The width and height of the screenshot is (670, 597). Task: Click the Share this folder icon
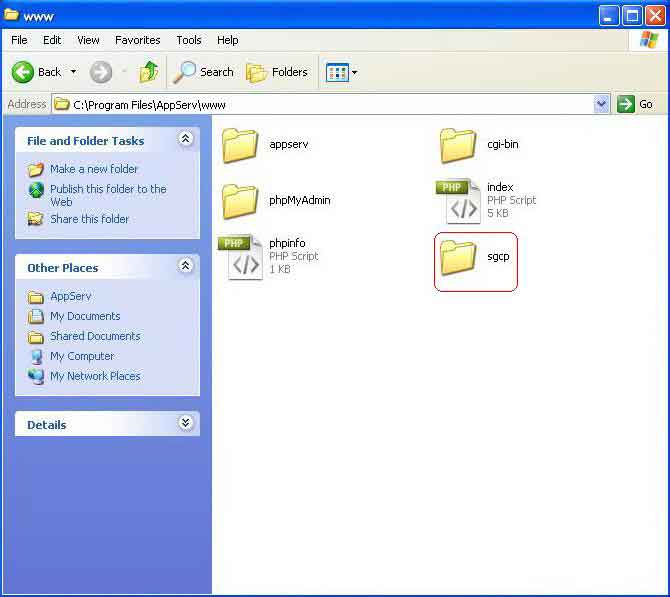pos(35,219)
